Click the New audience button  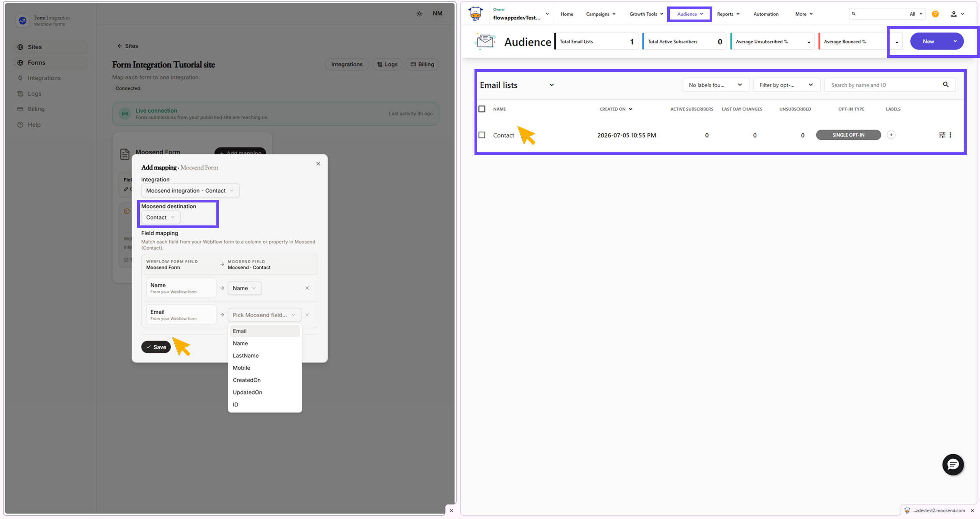(936, 41)
